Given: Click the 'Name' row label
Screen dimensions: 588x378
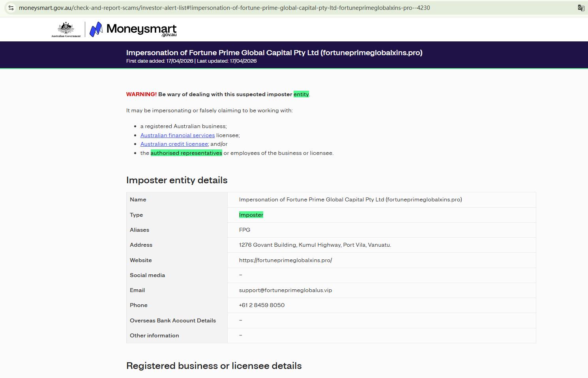Looking at the screenshot, I should tap(138, 199).
